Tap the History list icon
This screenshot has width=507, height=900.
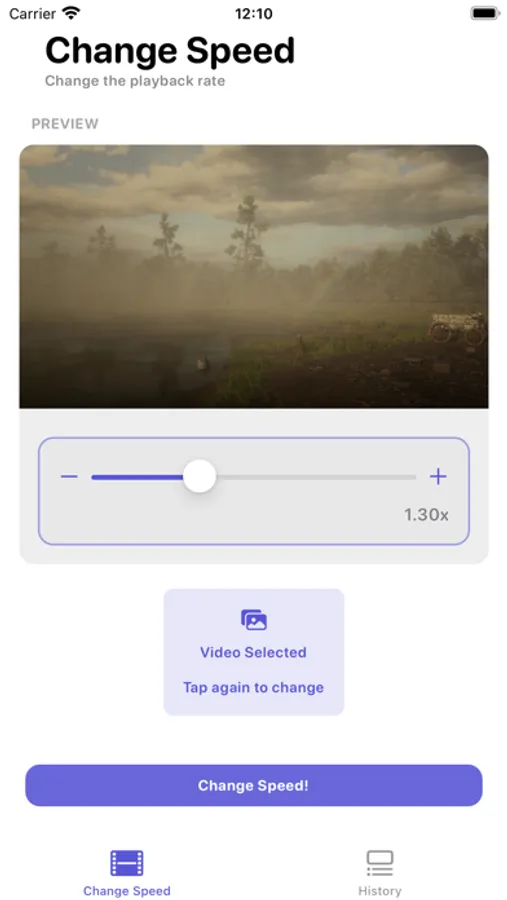[x=380, y=863]
